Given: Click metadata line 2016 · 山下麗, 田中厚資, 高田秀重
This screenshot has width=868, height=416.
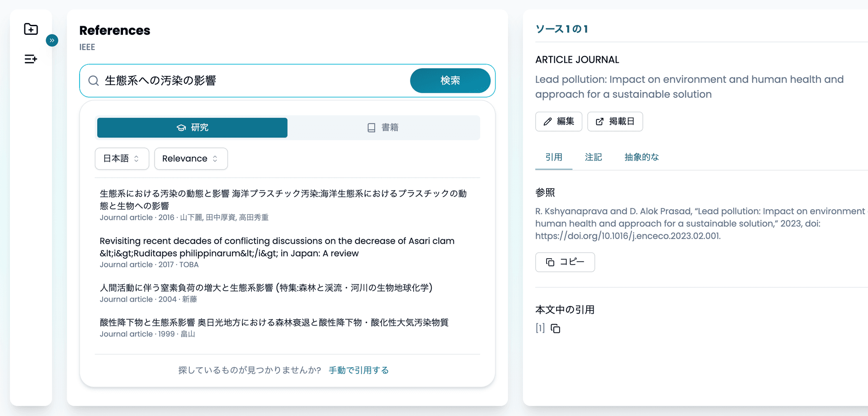Looking at the screenshot, I should (x=184, y=217).
